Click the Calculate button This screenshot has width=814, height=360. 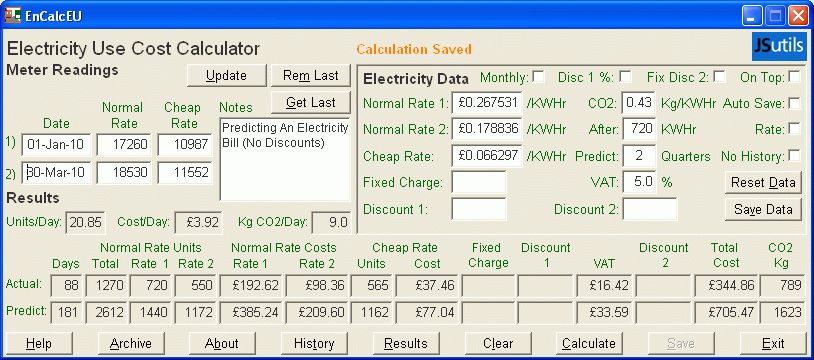(589, 343)
